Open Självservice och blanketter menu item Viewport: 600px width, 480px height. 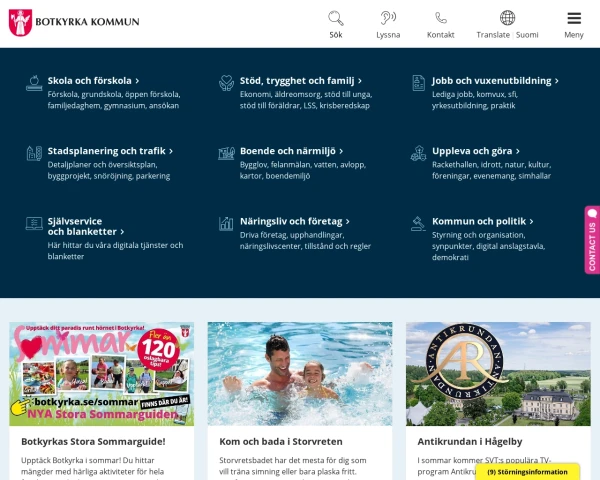(x=86, y=226)
